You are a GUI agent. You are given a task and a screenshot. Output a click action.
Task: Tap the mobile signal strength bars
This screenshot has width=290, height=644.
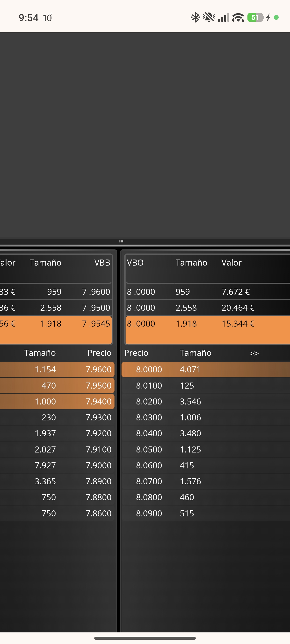223,18
